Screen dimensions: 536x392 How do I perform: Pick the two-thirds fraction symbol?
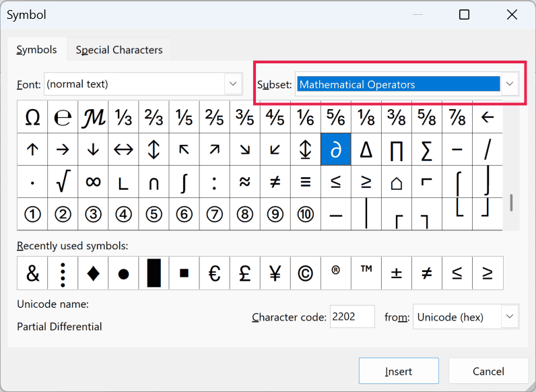pyautogui.click(x=154, y=117)
